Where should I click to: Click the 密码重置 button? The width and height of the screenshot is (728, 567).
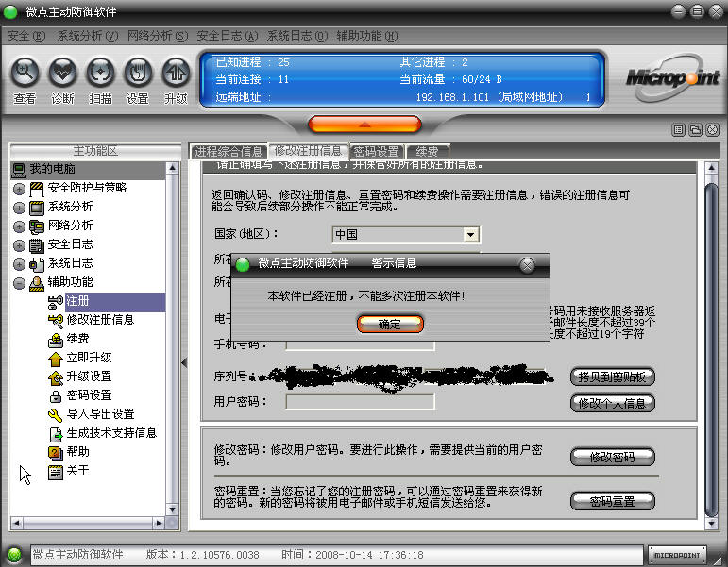tap(613, 501)
